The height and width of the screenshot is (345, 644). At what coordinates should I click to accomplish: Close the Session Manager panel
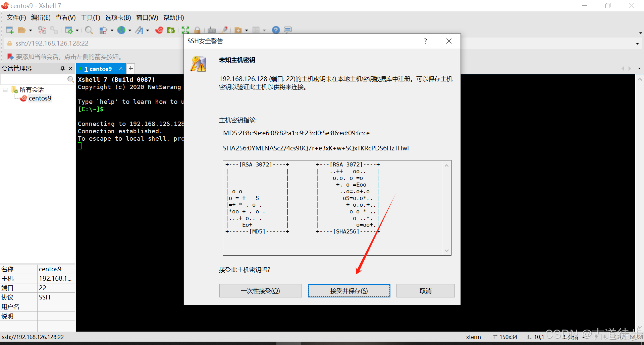click(x=70, y=68)
